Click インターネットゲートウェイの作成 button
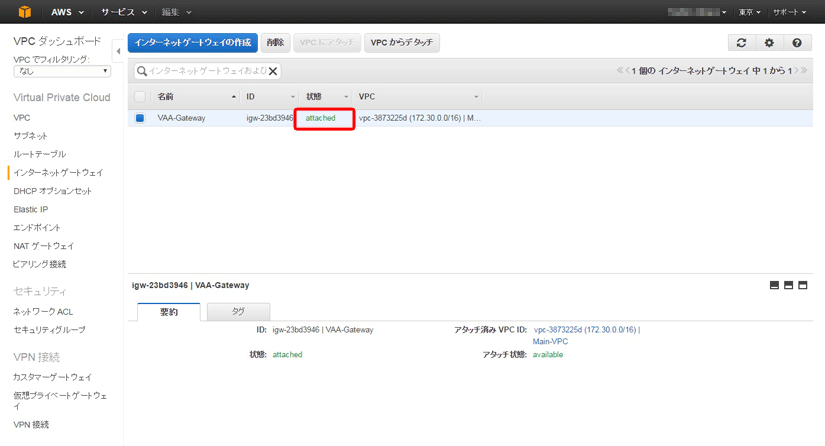825x446 pixels. pos(192,43)
